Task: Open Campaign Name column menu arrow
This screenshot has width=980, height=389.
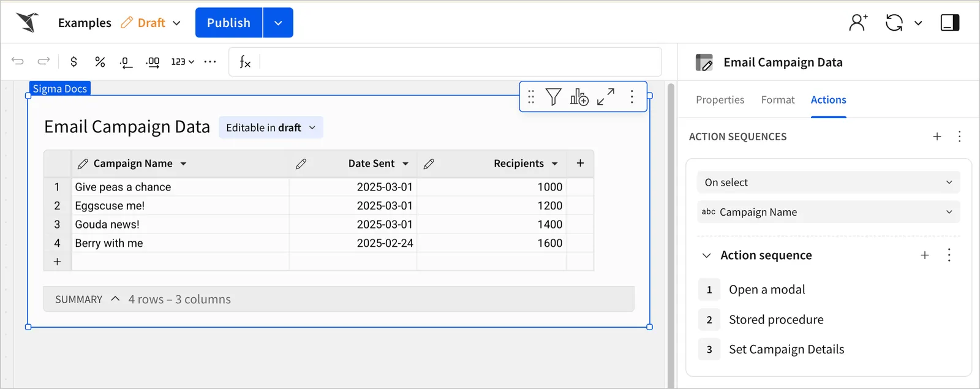Action: pyautogui.click(x=183, y=164)
